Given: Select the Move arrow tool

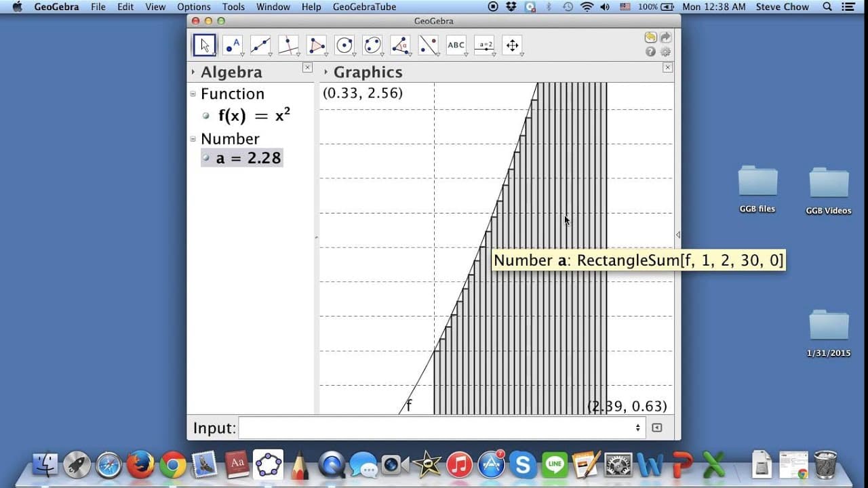Looking at the screenshot, I should [x=204, y=45].
